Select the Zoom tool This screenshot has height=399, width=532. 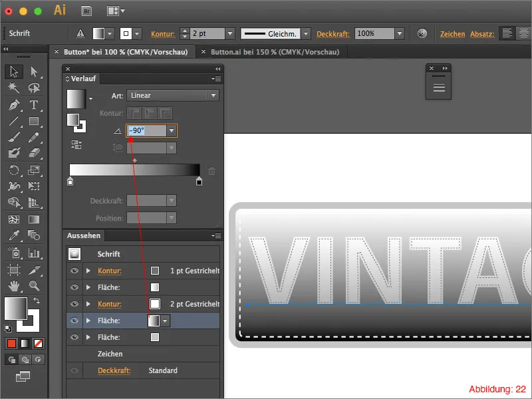point(34,286)
